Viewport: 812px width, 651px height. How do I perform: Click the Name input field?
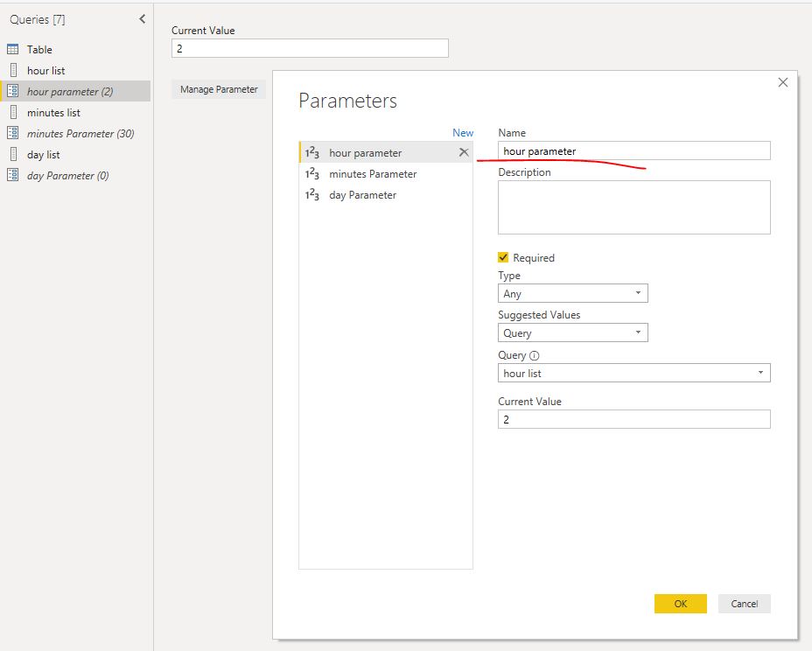633,150
